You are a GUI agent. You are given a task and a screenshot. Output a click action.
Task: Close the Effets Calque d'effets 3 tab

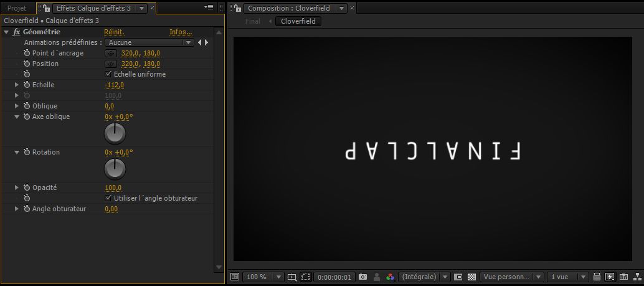[x=152, y=8]
